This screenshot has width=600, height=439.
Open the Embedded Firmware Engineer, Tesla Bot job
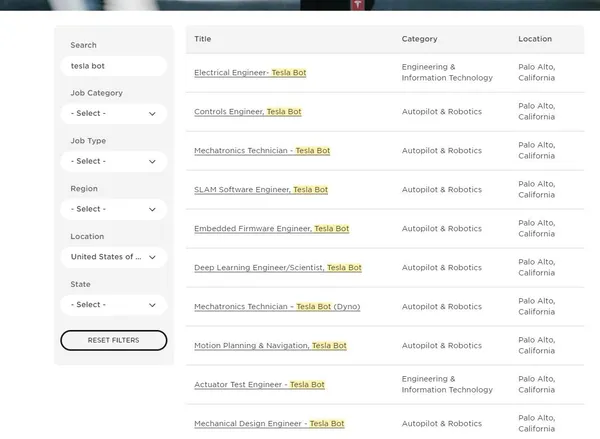point(271,229)
